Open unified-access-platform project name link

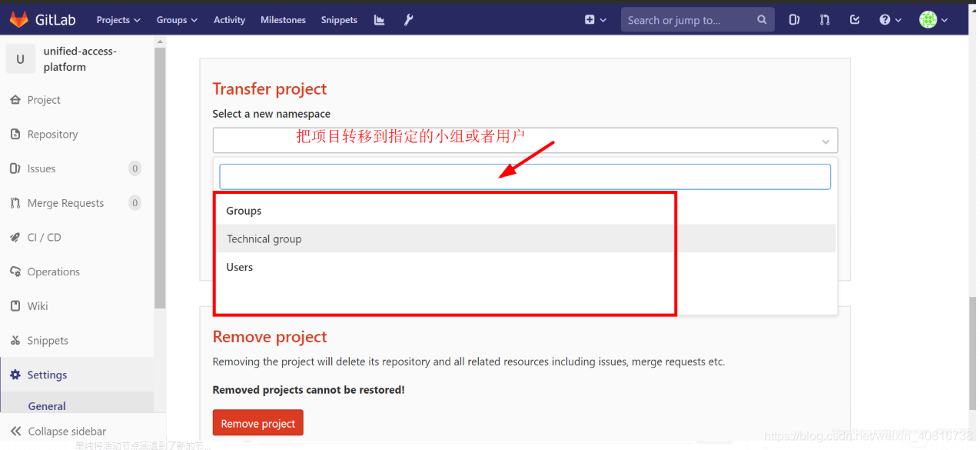[80, 59]
